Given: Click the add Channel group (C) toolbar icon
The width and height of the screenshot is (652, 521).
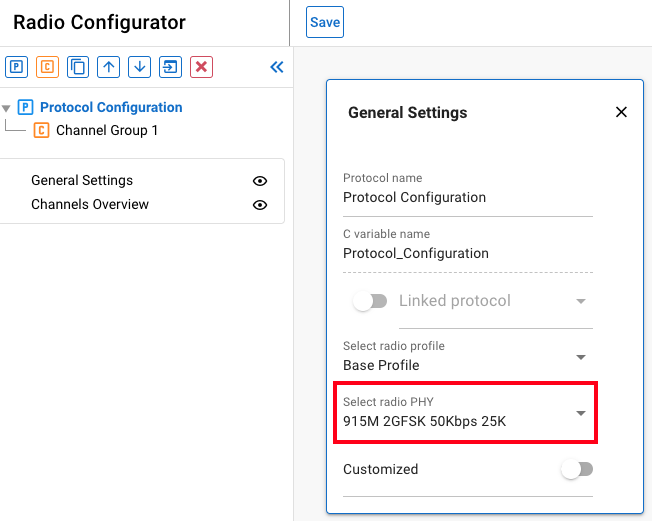Looking at the screenshot, I should click(x=47, y=67).
